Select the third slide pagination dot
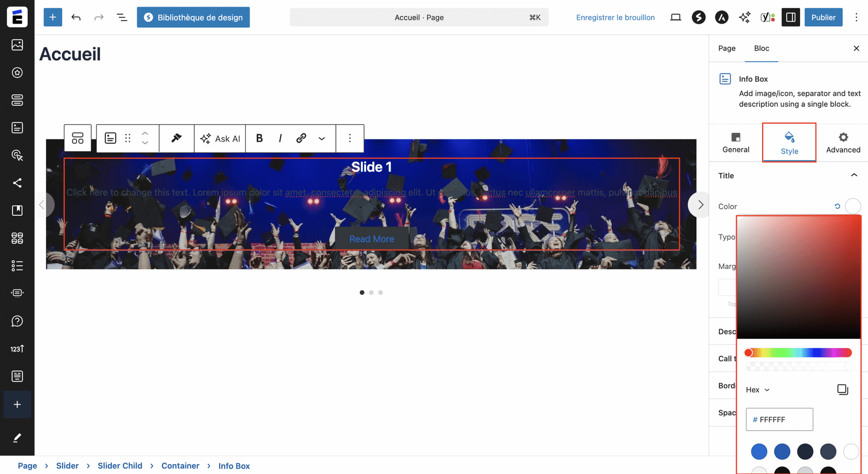Screen dimensions: 868x474 380,292
